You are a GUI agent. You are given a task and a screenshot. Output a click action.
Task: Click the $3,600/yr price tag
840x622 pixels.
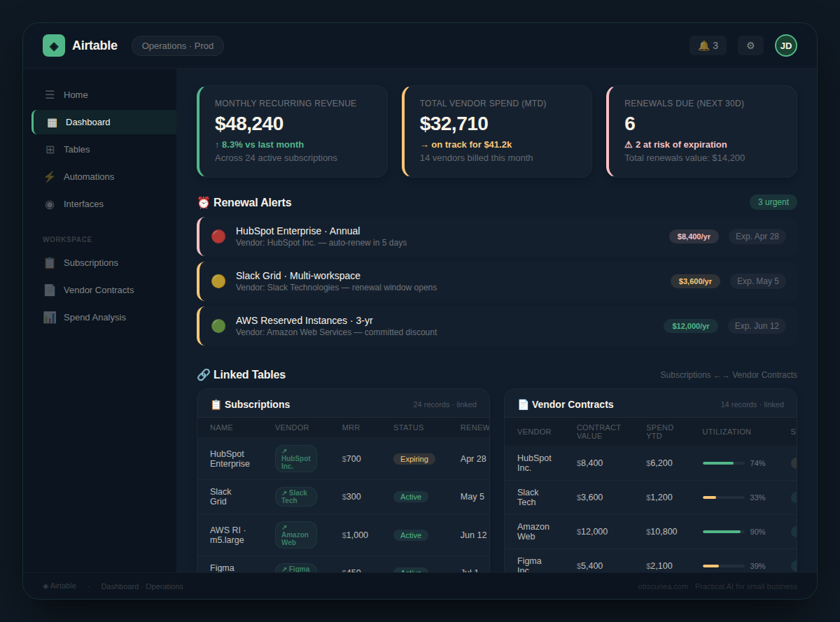[x=695, y=281]
